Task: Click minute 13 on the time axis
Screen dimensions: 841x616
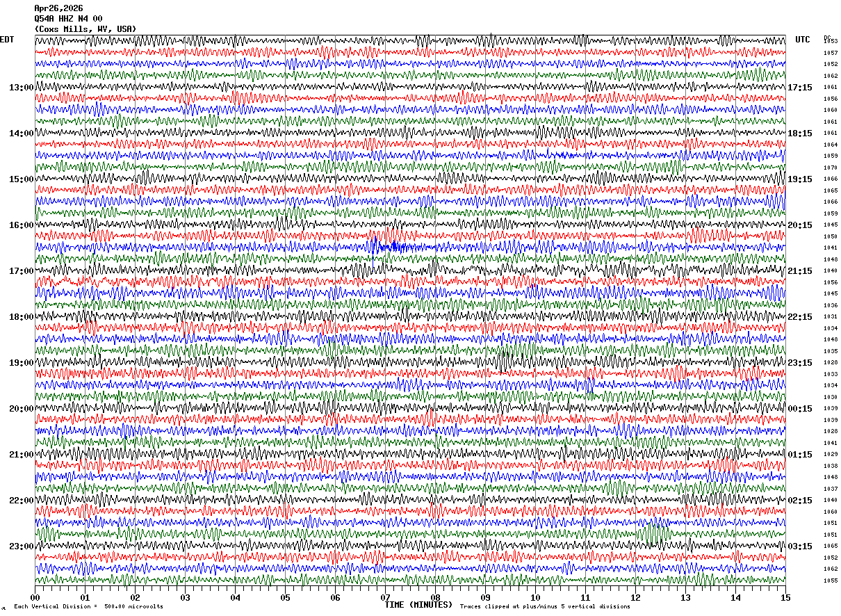Action: pos(685,597)
